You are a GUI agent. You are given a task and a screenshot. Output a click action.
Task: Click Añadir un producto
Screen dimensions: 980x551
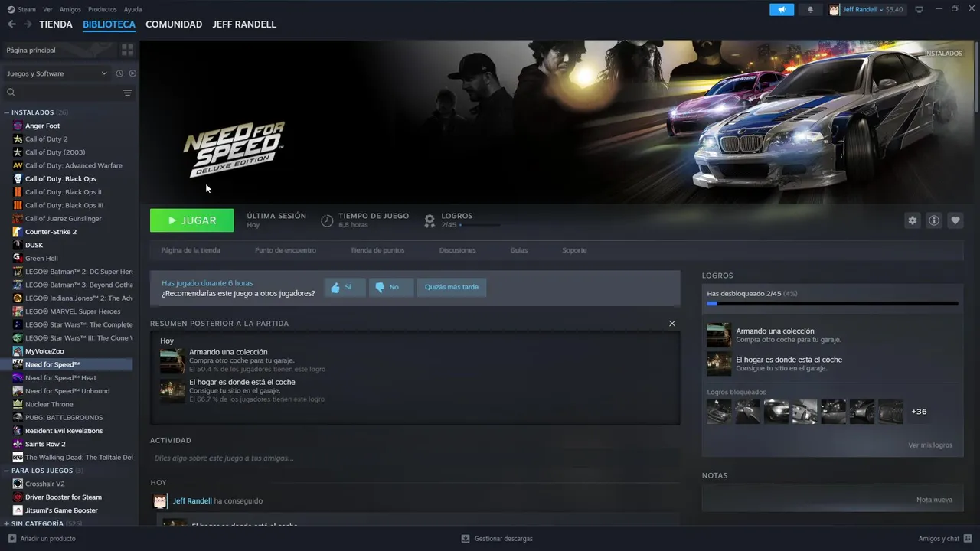(x=42, y=539)
